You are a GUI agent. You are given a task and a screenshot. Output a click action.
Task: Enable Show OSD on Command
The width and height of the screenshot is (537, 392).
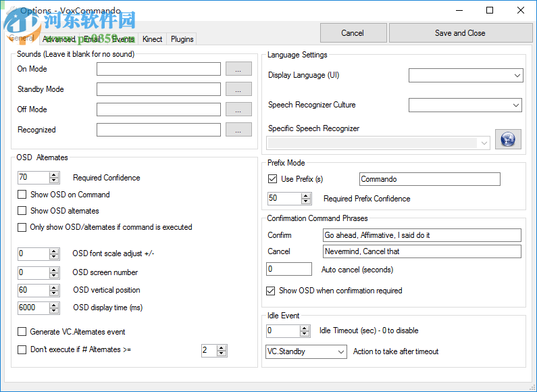(x=22, y=195)
